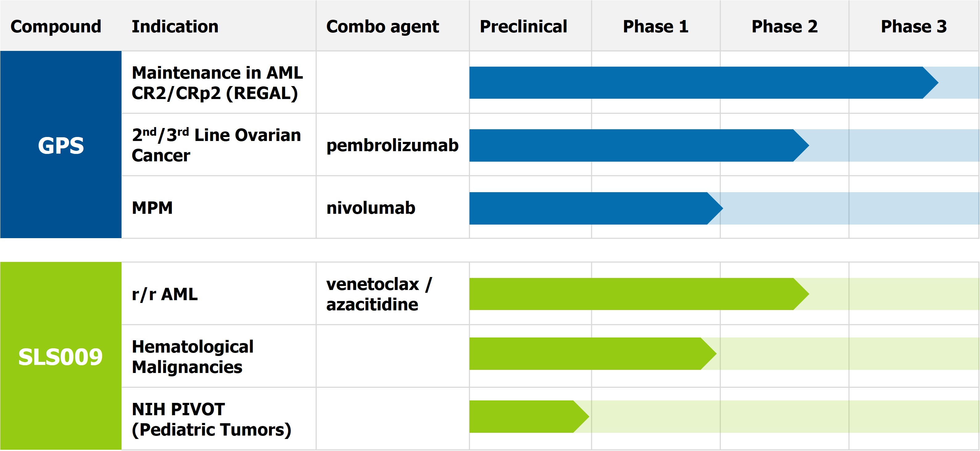This screenshot has height=451, width=980.
Task: Click the venetoclax / azacitidine combo agent
Action: click(x=379, y=294)
